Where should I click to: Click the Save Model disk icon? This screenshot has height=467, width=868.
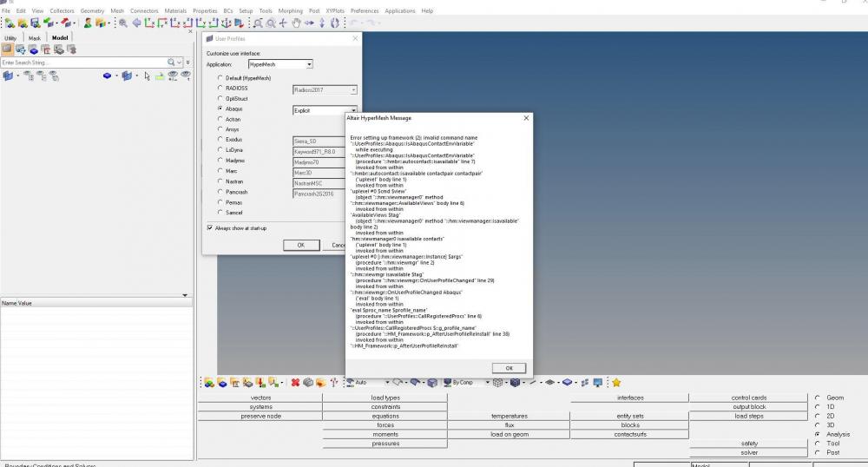[36, 23]
